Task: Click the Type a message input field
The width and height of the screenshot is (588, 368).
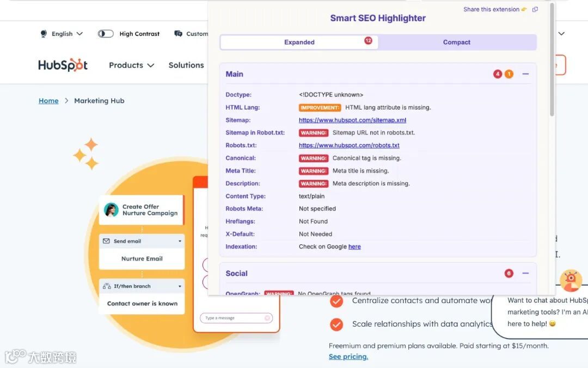Action: (236, 318)
